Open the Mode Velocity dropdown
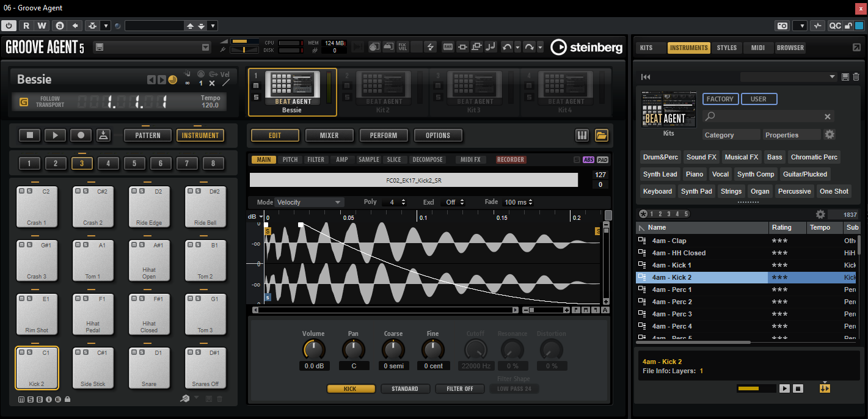This screenshot has height=419, width=868. click(x=308, y=202)
